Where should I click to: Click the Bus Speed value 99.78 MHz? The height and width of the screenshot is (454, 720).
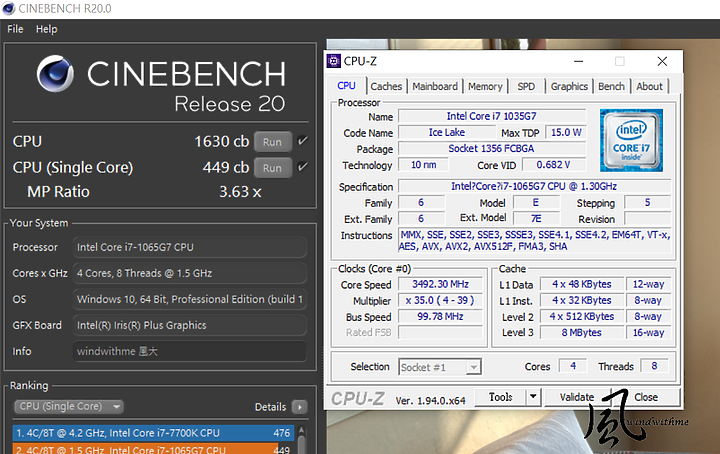(x=440, y=316)
